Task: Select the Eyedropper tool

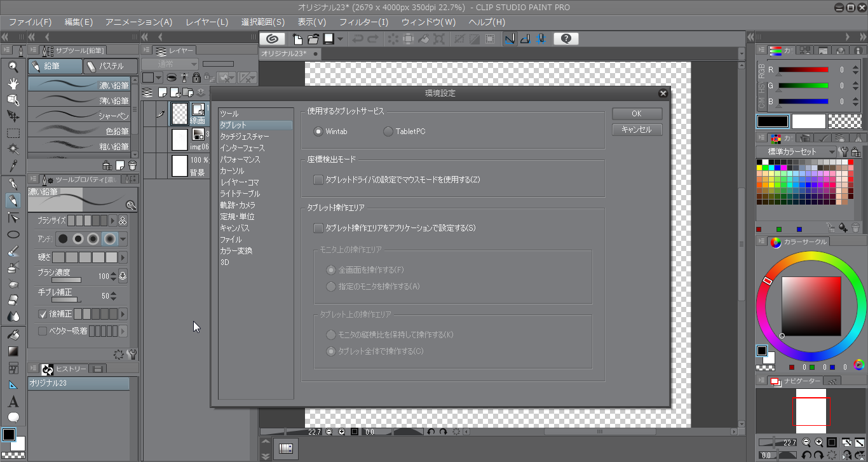Action: (x=13, y=166)
